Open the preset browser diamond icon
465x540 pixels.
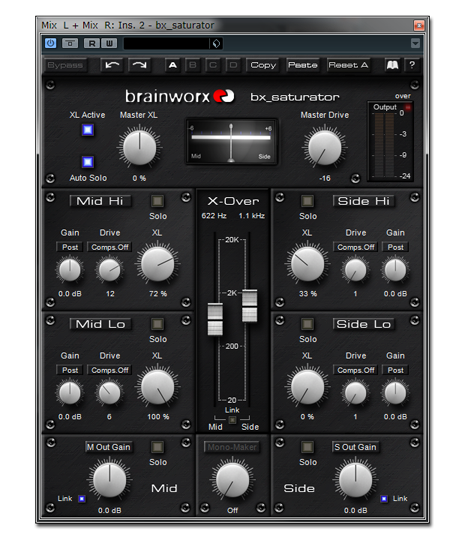point(216,43)
